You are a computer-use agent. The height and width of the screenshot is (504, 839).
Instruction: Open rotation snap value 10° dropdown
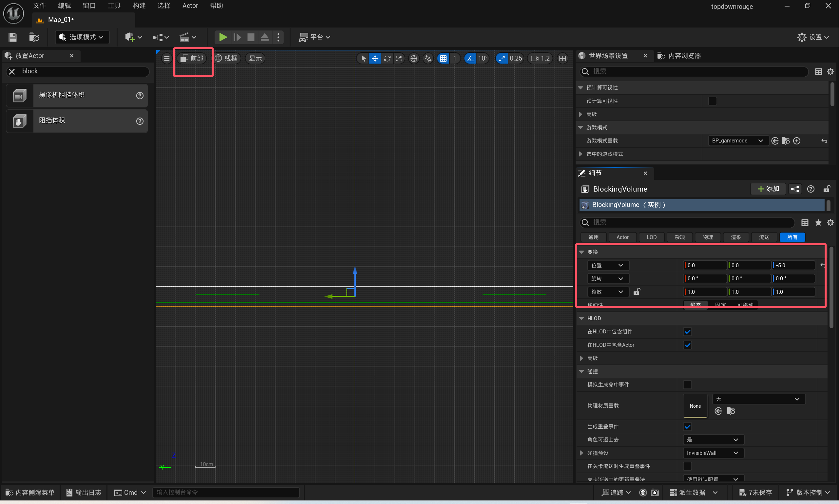pyautogui.click(x=483, y=58)
